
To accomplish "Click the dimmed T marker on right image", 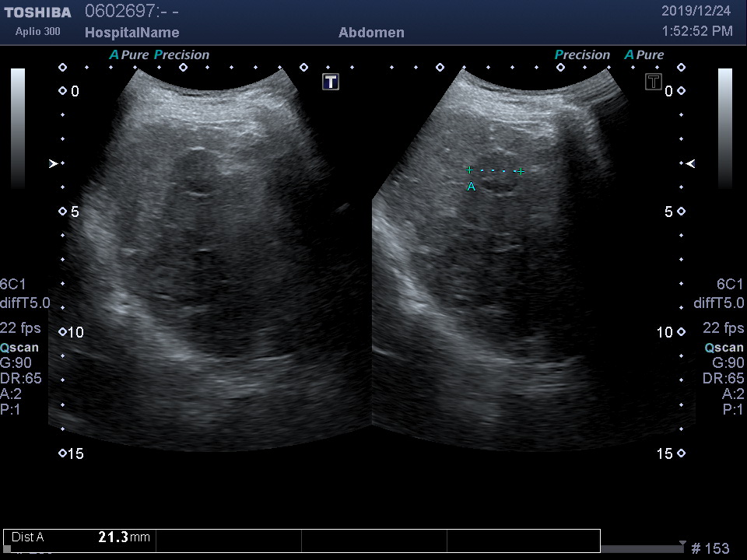I will coord(654,82).
